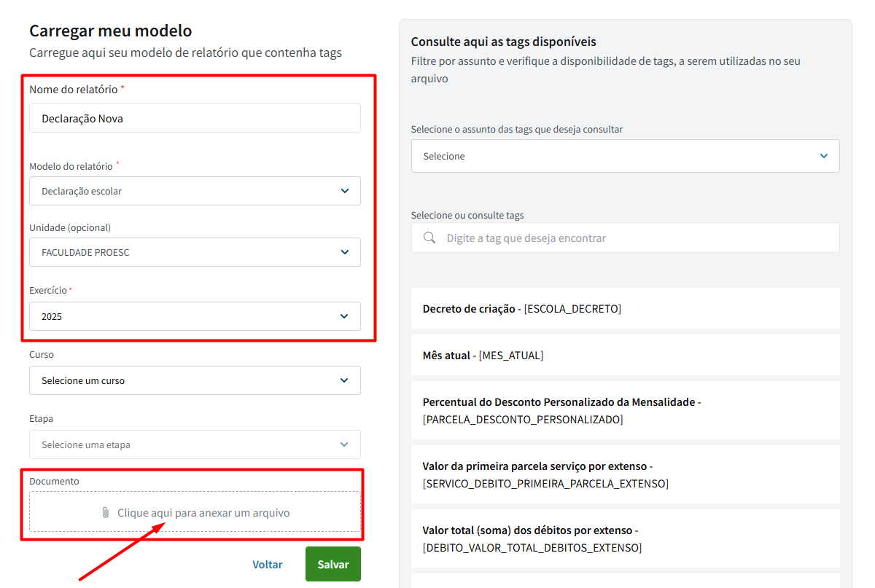Image resolution: width=875 pixels, height=588 pixels.
Task: Click the paperclip attachment icon
Action: click(106, 513)
